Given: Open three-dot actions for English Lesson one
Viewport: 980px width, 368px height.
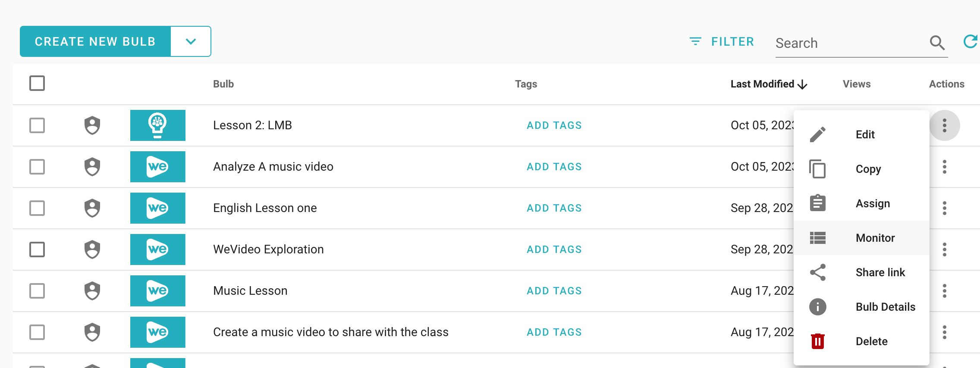Looking at the screenshot, I should [x=945, y=208].
